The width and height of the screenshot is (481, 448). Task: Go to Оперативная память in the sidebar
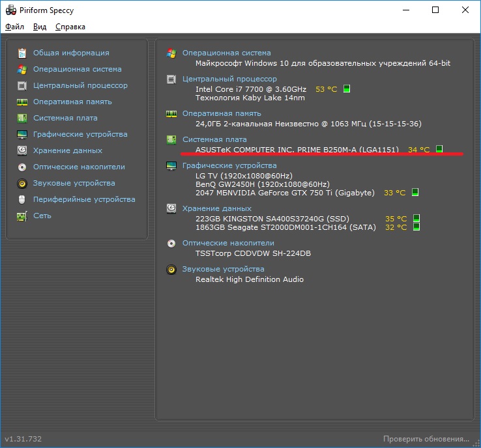72,102
